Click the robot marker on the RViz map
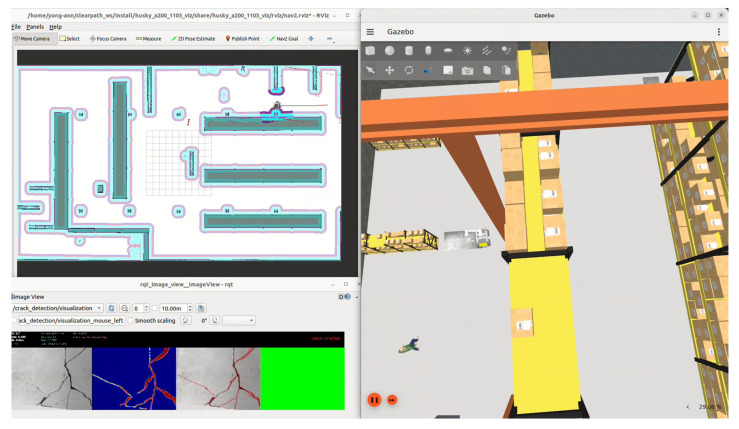This screenshot has width=739, height=429. (x=277, y=106)
